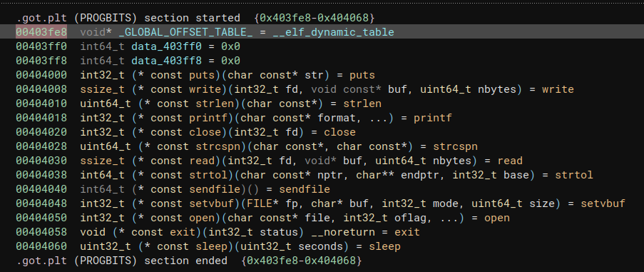Follow the orange printf import target
Viewport: 644px width, 272px height.
(432, 118)
